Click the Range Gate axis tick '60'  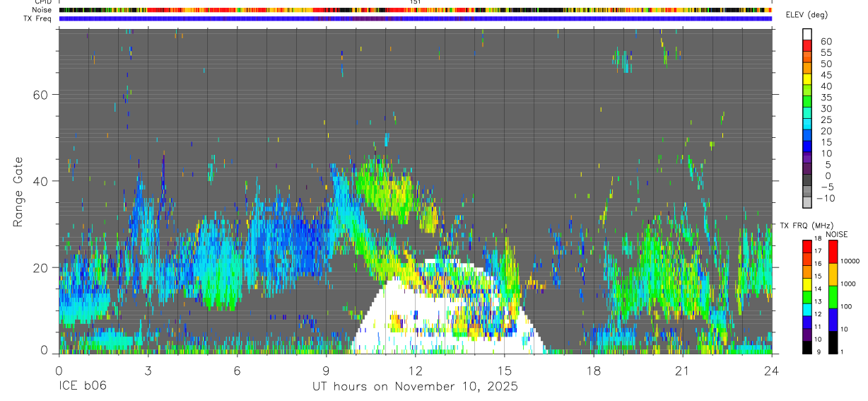[x=41, y=95]
